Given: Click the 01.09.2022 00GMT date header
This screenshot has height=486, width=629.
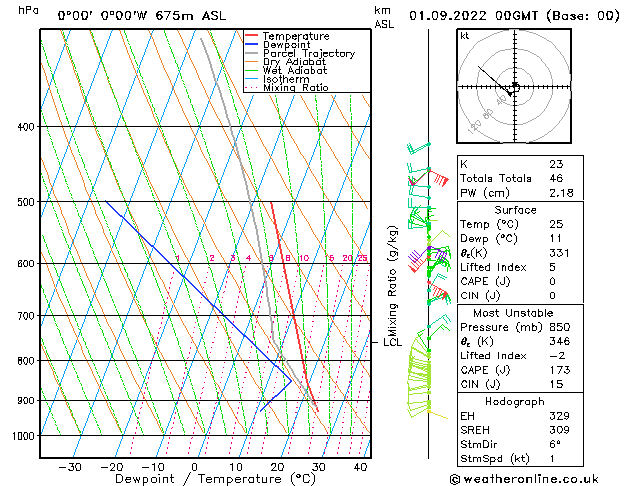Looking at the screenshot, I should pyautogui.click(x=515, y=16).
